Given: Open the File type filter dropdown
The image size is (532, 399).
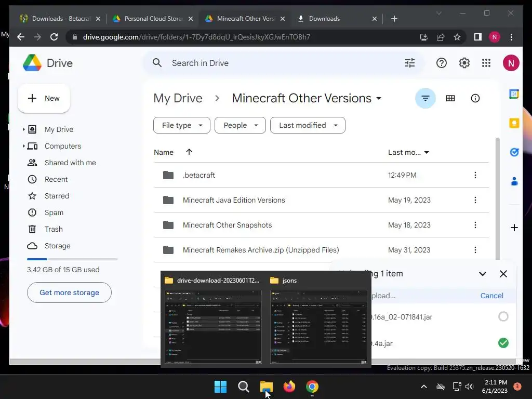Looking at the screenshot, I should pos(181,125).
